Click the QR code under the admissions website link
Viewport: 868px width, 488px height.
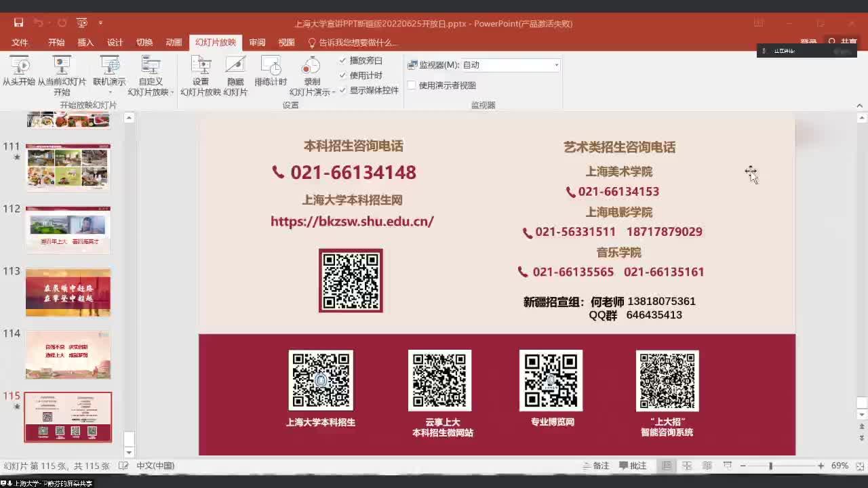pos(351,281)
